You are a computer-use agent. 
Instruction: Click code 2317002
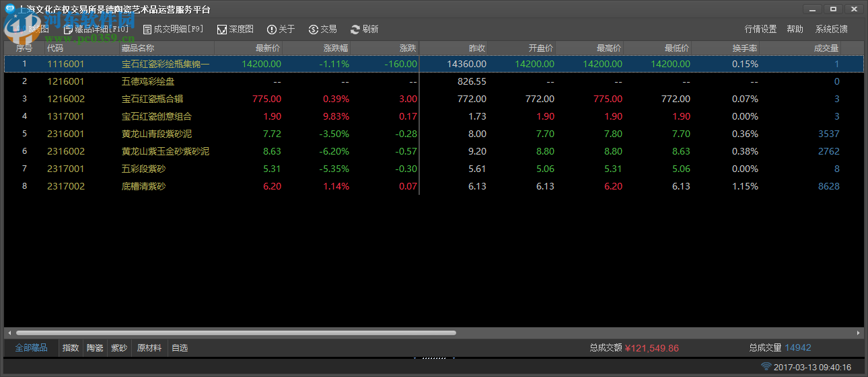pyautogui.click(x=66, y=186)
